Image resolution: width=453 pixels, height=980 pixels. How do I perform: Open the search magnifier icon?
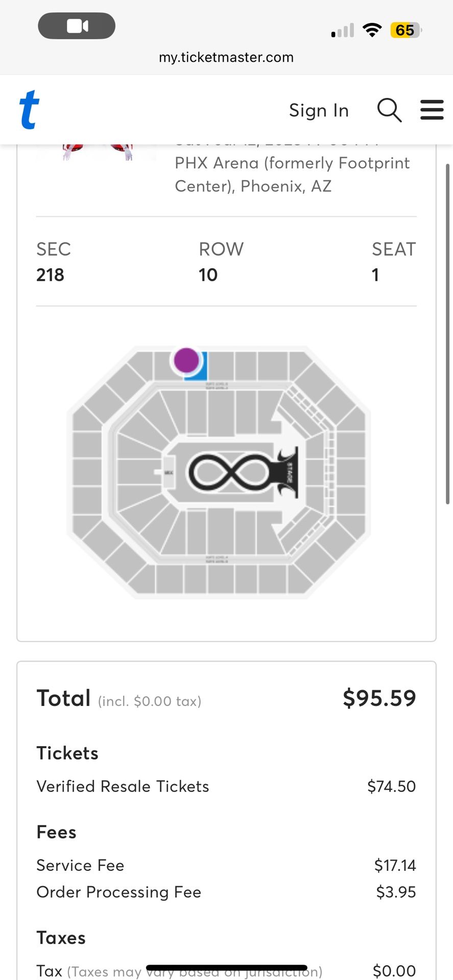(x=389, y=110)
